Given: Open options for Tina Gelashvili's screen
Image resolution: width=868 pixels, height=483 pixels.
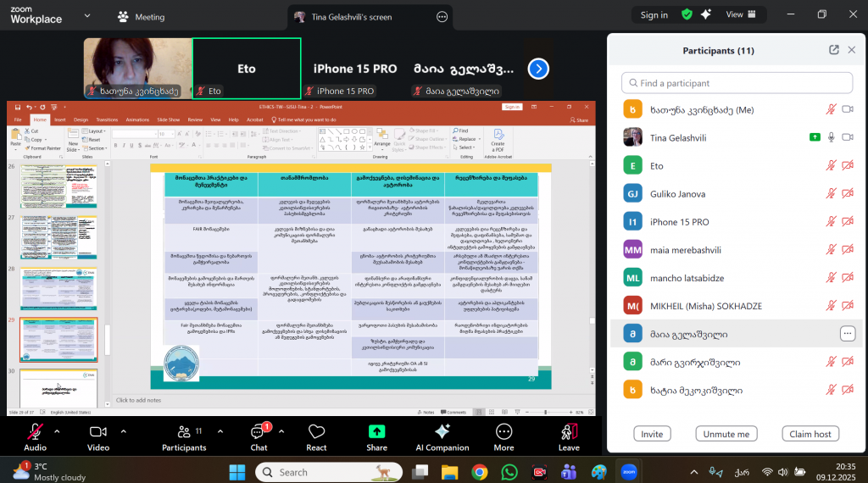Looking at the screenshot, I should 442,16.
